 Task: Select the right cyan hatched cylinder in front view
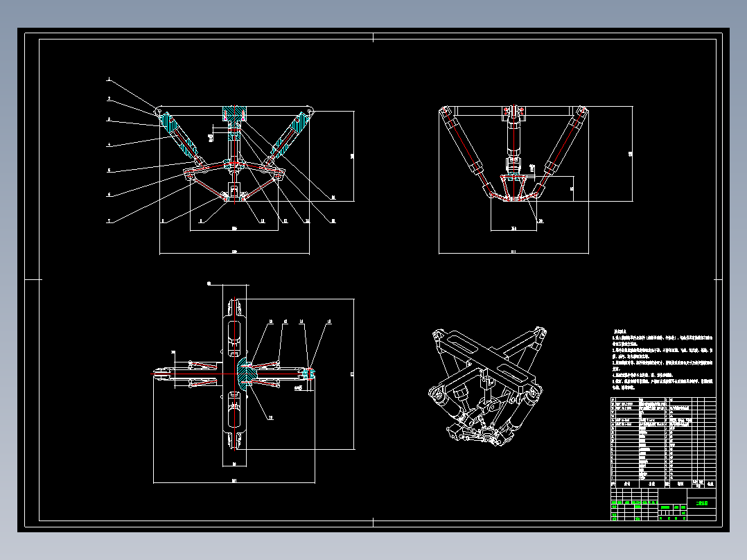click(290, 134)
